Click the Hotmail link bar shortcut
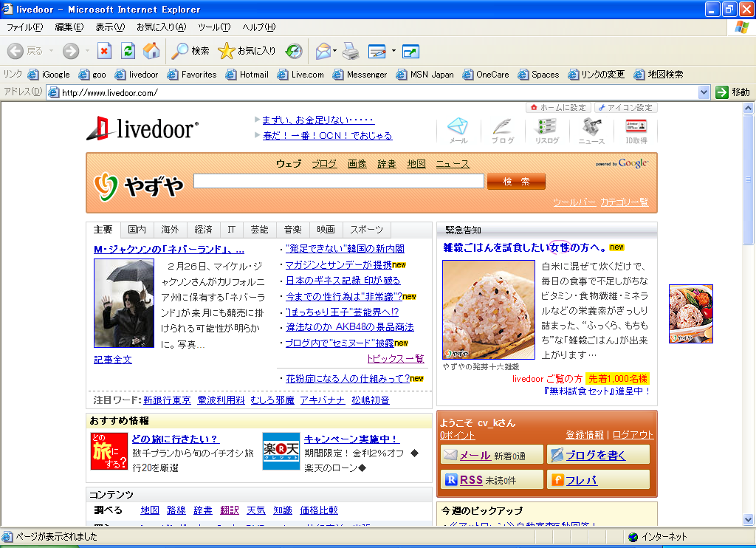 (x=247, y=75)
